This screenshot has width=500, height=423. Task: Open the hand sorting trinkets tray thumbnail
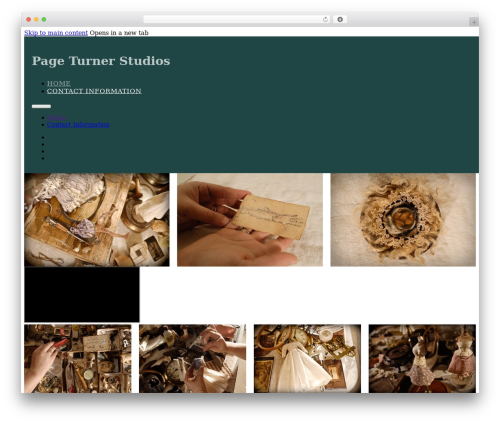pyautogui.click(x=78, y=358)
